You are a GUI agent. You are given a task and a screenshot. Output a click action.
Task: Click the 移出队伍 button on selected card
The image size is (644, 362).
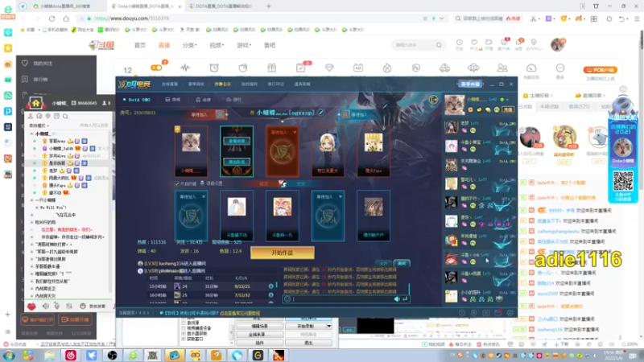pyautogui.click(x=237, y=162)
